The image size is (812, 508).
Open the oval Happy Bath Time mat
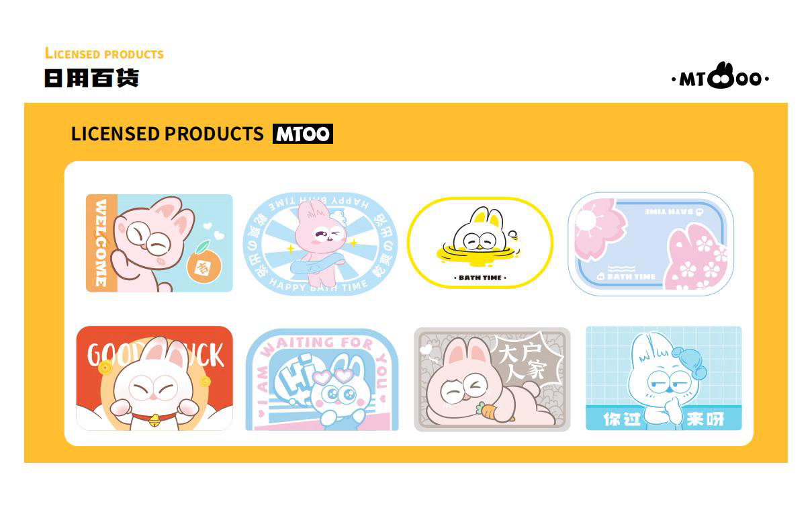coord(320,243)
